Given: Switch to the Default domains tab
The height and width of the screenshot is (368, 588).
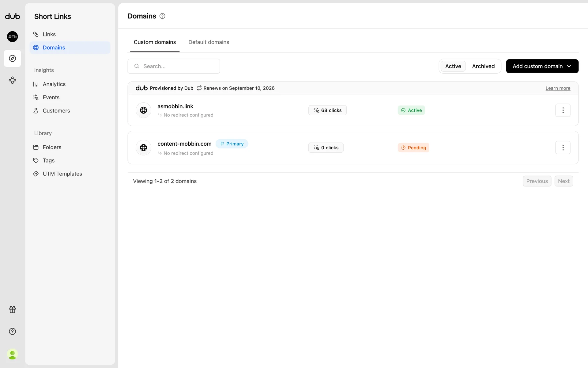Looking at the screenshot, I should 209,42.
